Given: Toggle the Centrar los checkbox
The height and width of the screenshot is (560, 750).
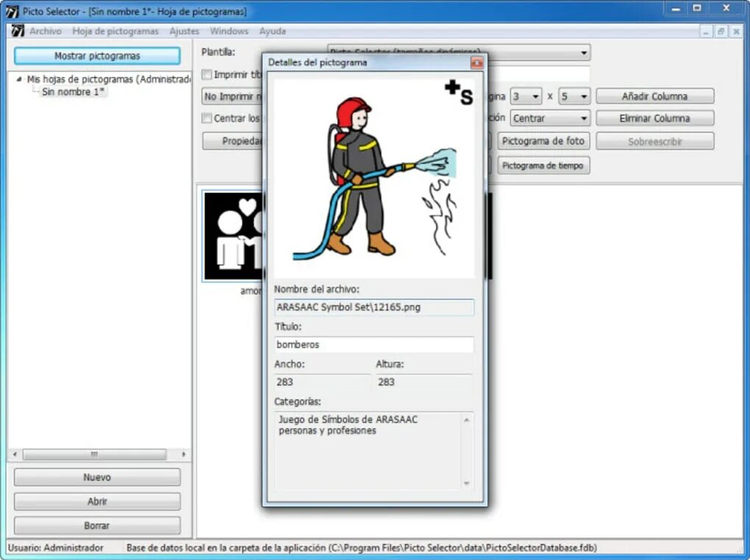Looking at the screenshot, I should [x=207, y=118].
